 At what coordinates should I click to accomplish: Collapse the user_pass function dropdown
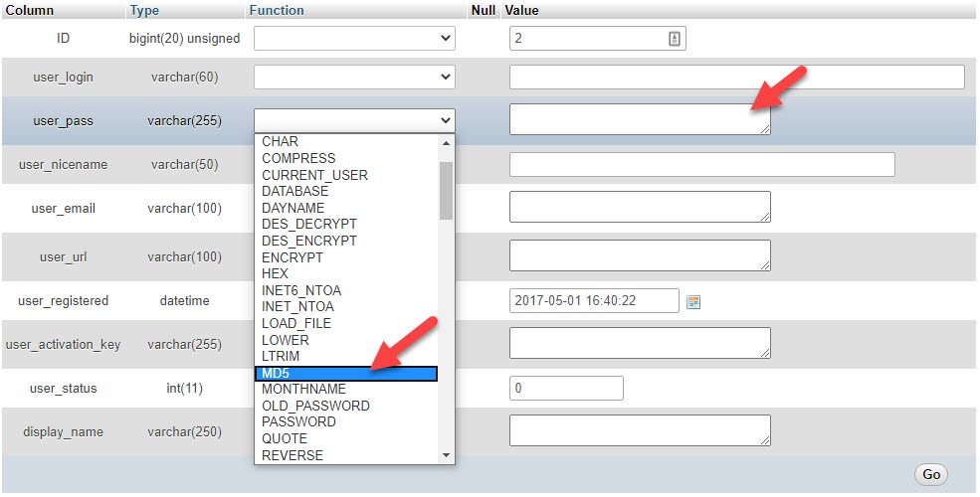(x=354, y=120)
